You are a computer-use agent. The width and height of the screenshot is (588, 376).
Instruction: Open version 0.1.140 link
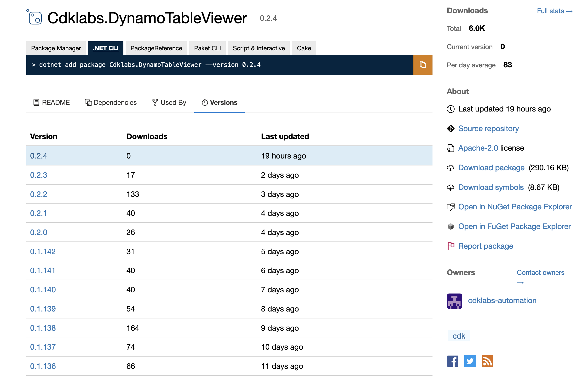pyautogui.click(x=43, y=289)
